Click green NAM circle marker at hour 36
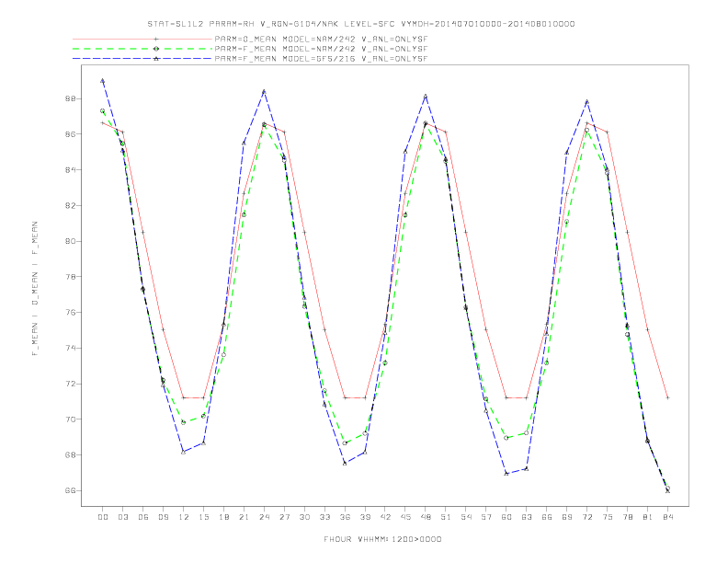Viewport: 728px width, 563px height. [345, 443]
